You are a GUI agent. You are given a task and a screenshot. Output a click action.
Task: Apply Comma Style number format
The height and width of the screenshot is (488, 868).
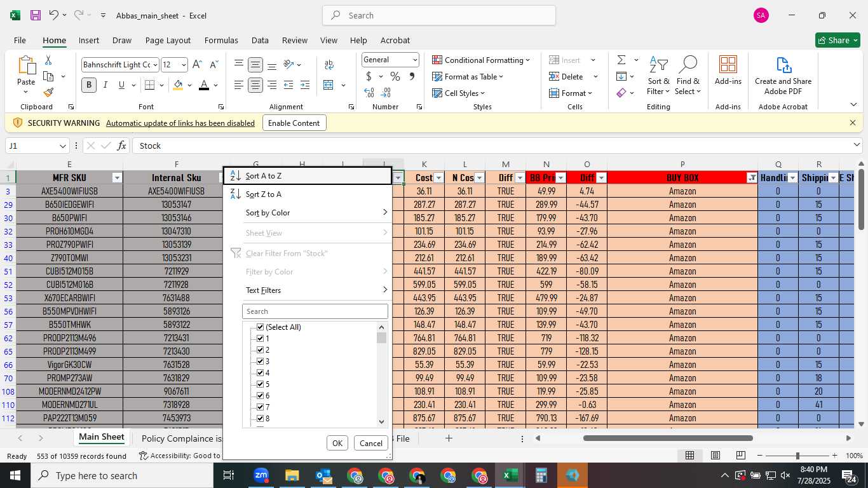point(412,76)
